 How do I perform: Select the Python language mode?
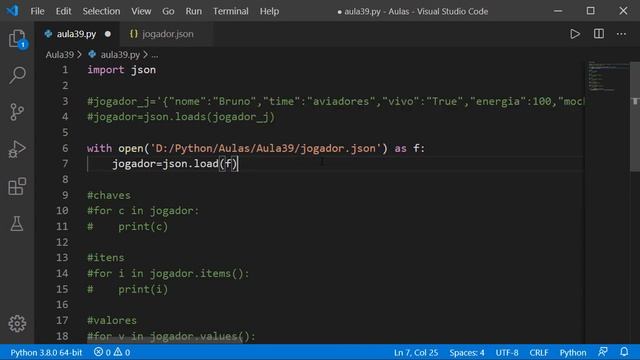(x=573, y=352)
